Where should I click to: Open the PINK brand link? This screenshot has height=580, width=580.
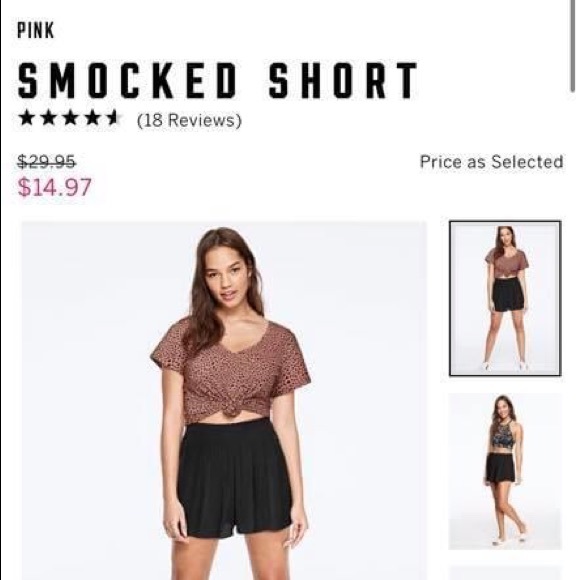36,30
